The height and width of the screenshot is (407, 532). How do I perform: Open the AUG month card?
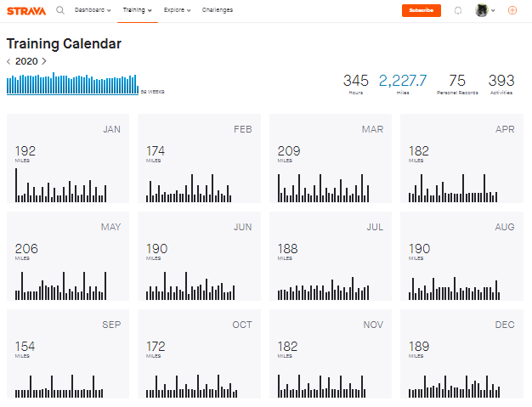(x=461, y=256)
